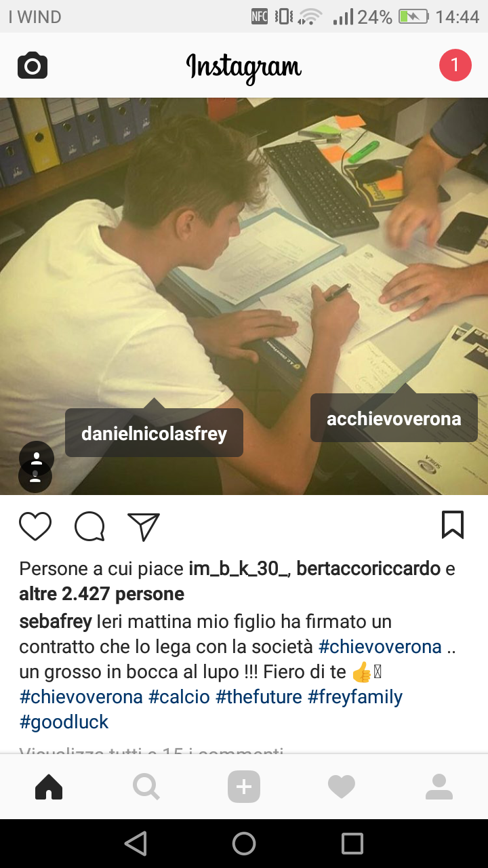The height and width of the screenshot is (868, 488).
Task: Open the danielnicolasfrey tag on photo
Action: click(154, 433)
